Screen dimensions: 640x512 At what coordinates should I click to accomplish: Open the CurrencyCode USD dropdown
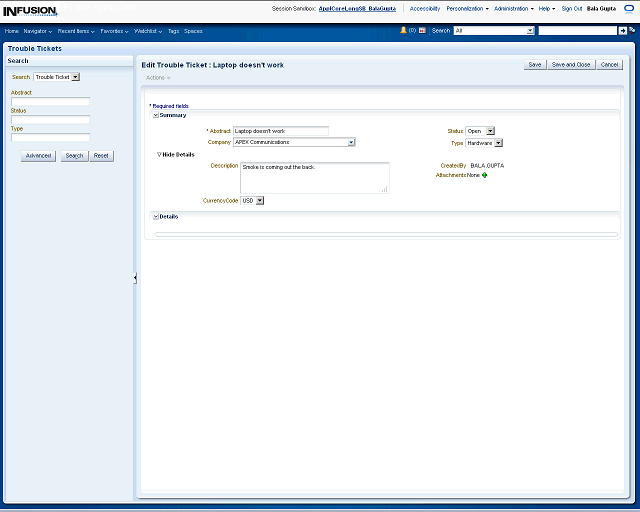point(260,201)
